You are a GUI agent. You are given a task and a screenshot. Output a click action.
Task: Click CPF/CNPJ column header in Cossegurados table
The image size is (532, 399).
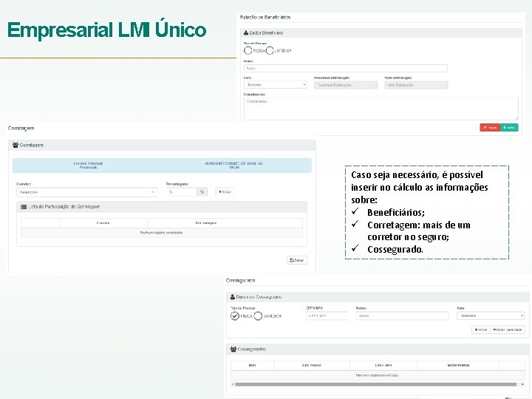(x=383, y=366)
